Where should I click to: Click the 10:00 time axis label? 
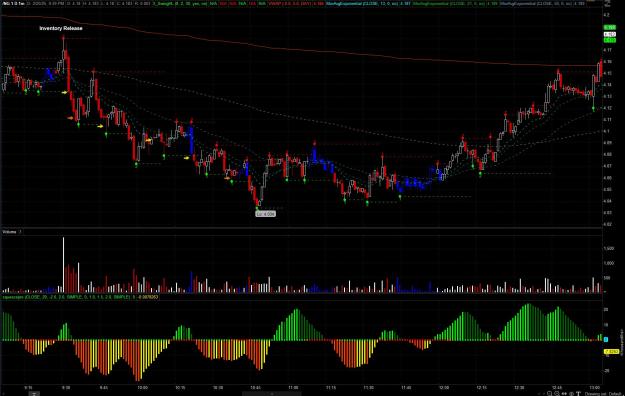(x=142, y=388)
